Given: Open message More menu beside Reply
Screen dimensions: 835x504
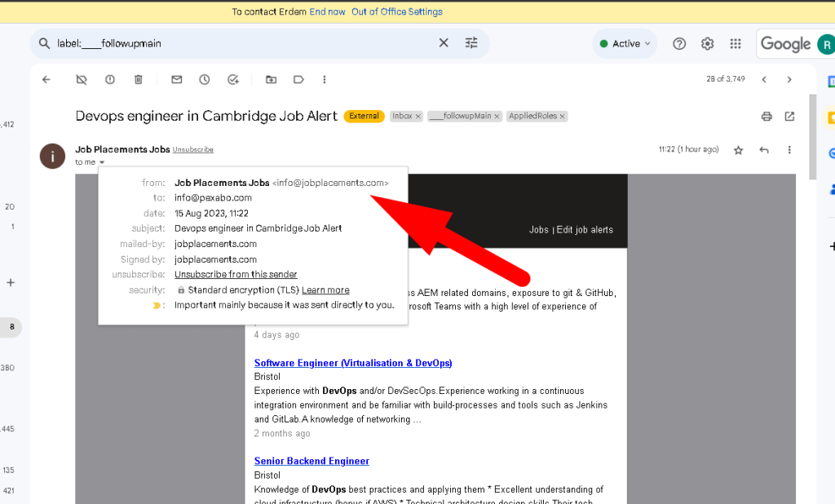Looking at the screenshot, I should [x=789, y=150].
